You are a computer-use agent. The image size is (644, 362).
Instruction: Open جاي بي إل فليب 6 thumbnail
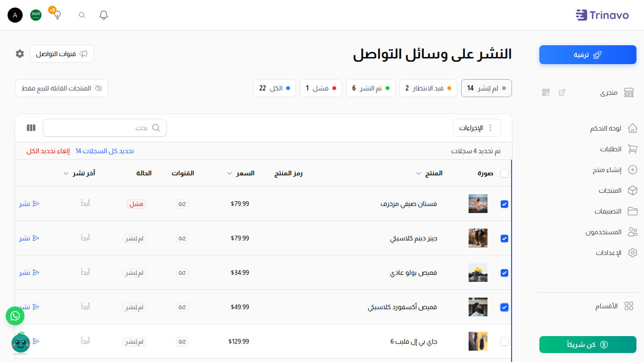(478, 341)
